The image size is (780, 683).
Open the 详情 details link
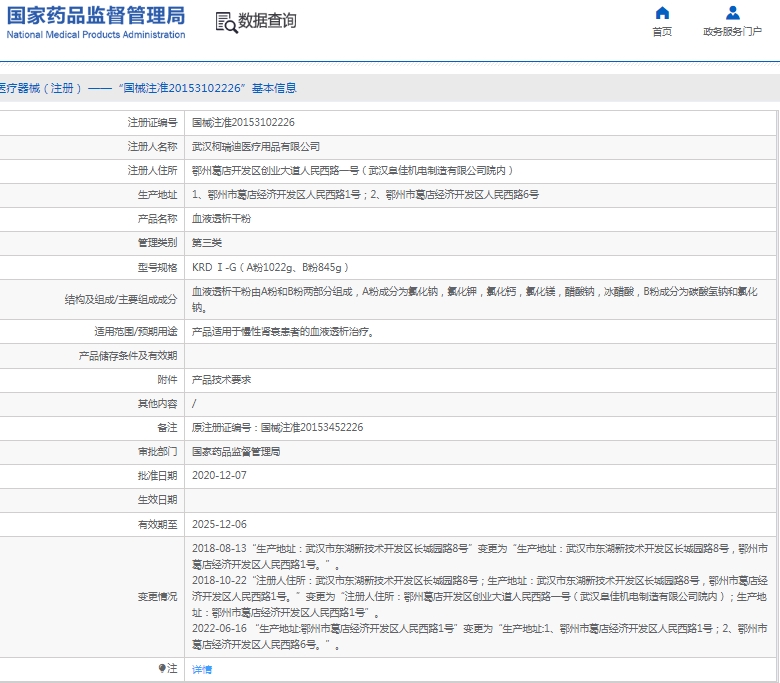[202, 670]
